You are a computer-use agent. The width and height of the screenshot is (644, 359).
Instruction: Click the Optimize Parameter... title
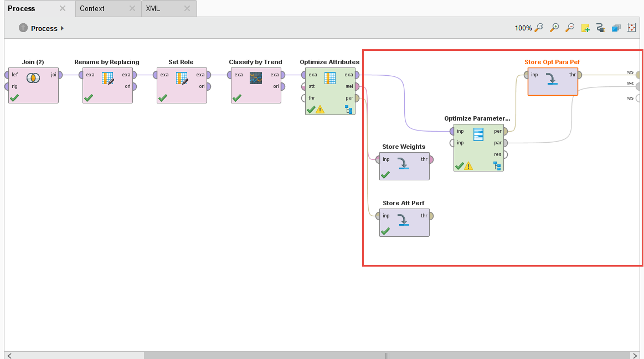click(477, 118)
